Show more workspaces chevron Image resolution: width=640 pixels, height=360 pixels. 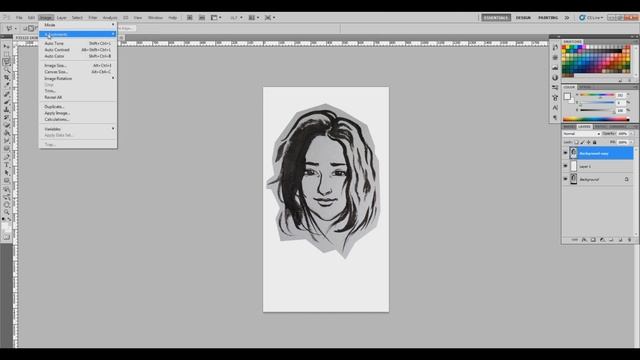567,18
